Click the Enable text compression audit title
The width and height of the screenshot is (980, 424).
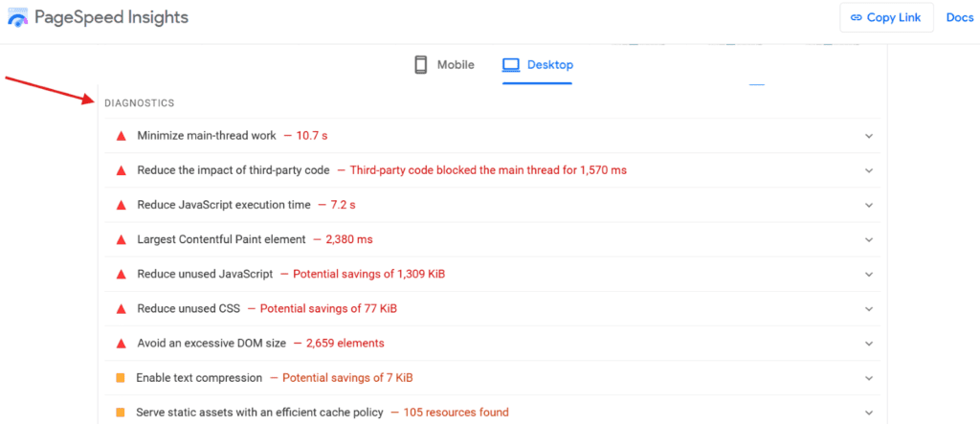(200, 378)
